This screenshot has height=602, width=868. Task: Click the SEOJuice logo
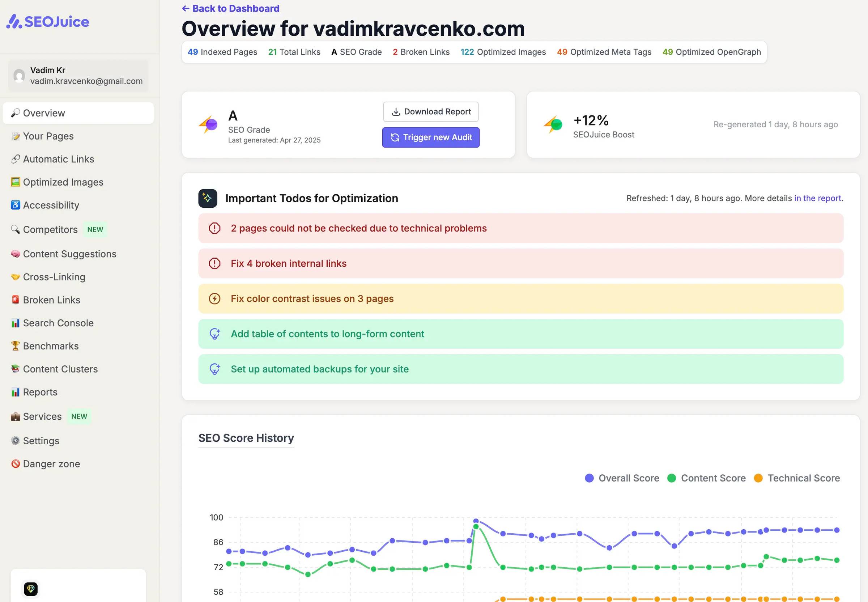[48, 21]
